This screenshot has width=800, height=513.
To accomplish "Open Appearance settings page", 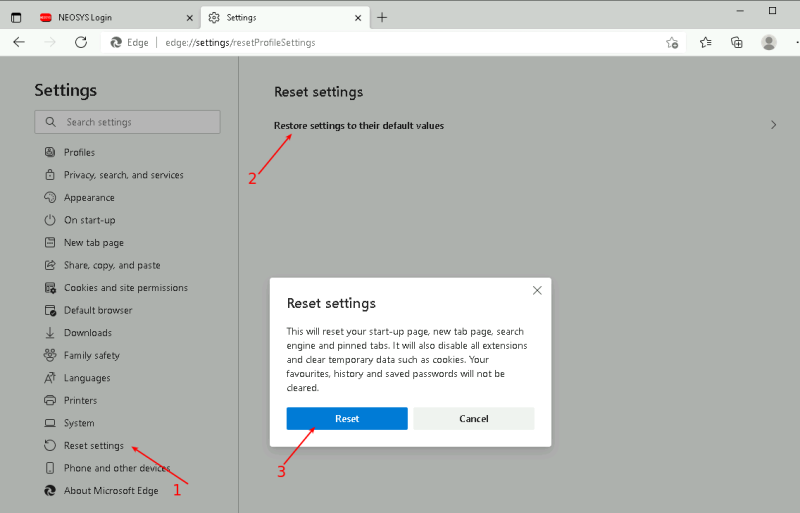I will tap(89, 198).
